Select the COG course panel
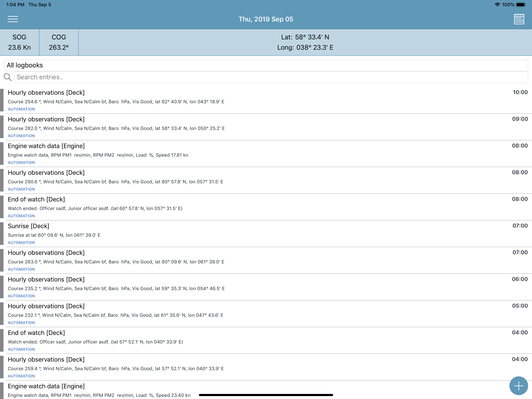The image size is (532, 399). click(59, 42)
